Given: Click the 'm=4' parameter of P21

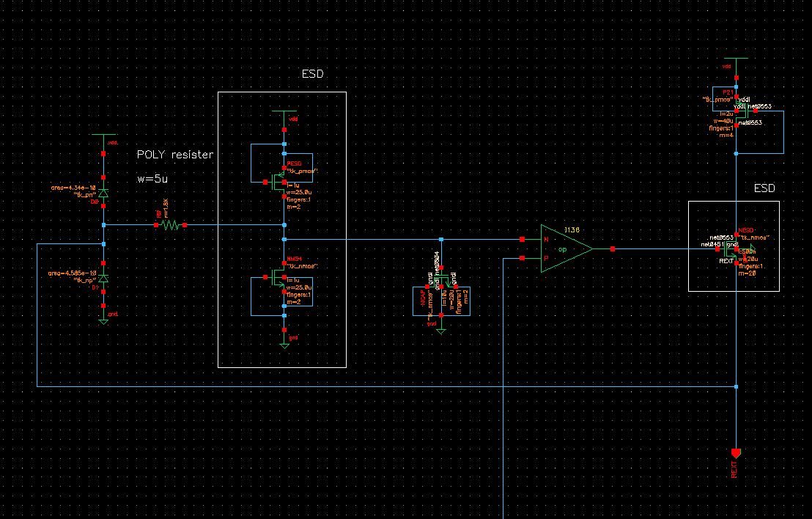Looking at the screenshot, I should (726, 135).
